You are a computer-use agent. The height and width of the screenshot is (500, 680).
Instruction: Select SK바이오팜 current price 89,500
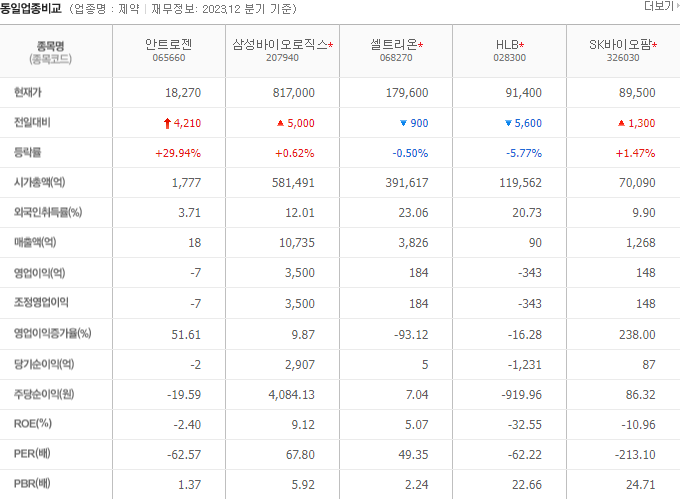point(637,93)
